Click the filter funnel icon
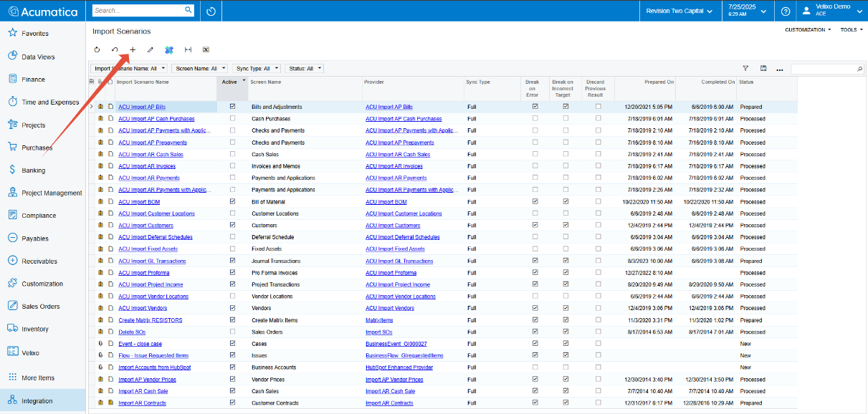868x414 pixels. tap(745, 68)
